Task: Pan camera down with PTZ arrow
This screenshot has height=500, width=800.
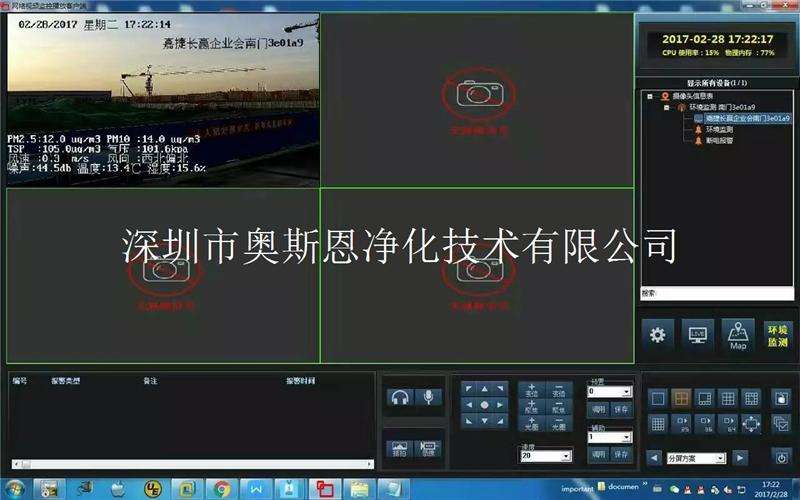Action: (485, 421)
